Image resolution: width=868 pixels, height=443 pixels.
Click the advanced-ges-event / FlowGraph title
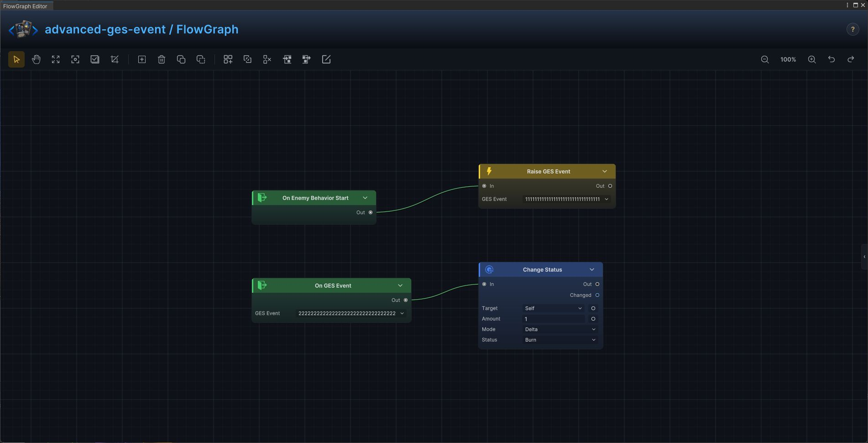tap(141, 29)
